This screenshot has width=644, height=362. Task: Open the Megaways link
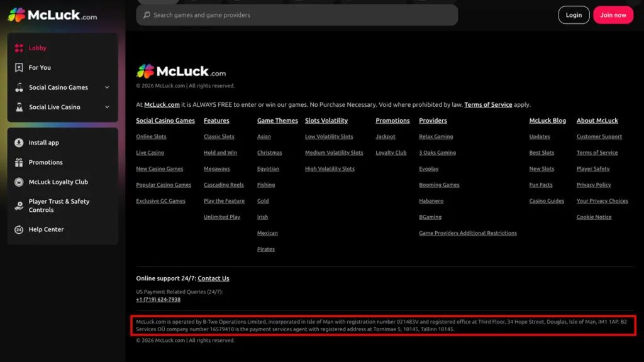(x=217, y=168)
